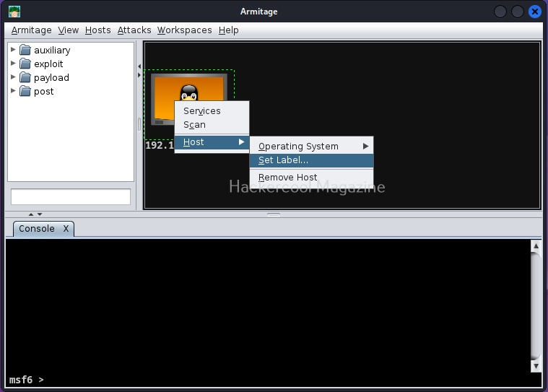Click the 192.1 host address label

160,145
